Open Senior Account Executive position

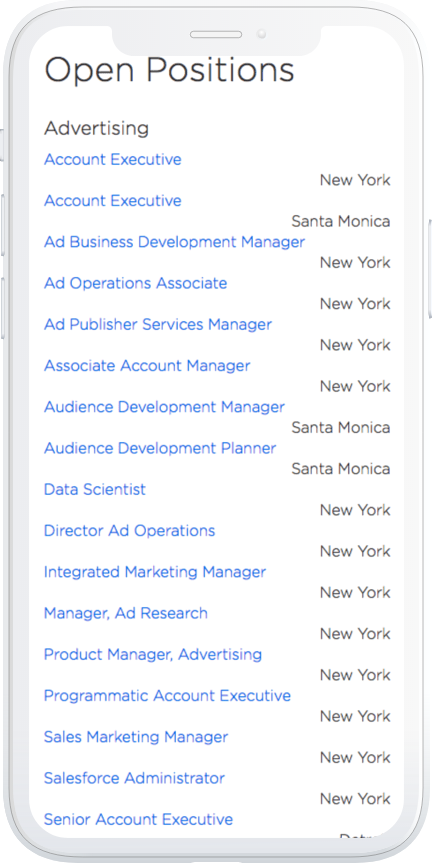(x=139, y=820)
